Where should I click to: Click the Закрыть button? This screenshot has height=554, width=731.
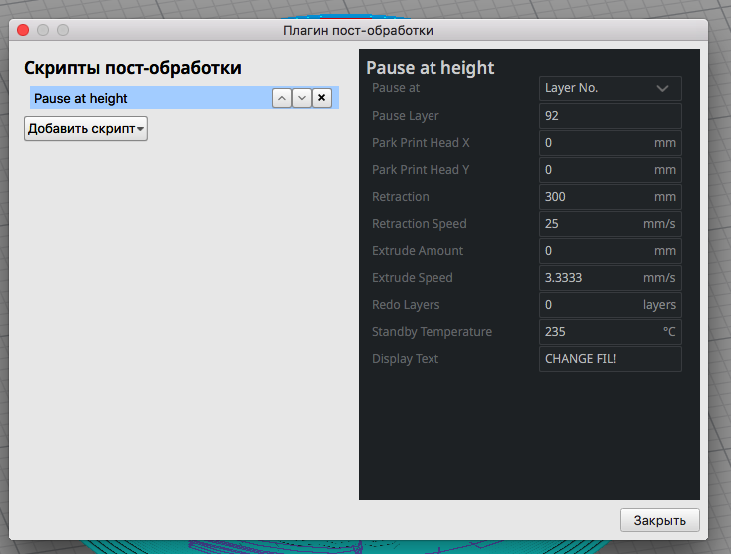[660, 520]
